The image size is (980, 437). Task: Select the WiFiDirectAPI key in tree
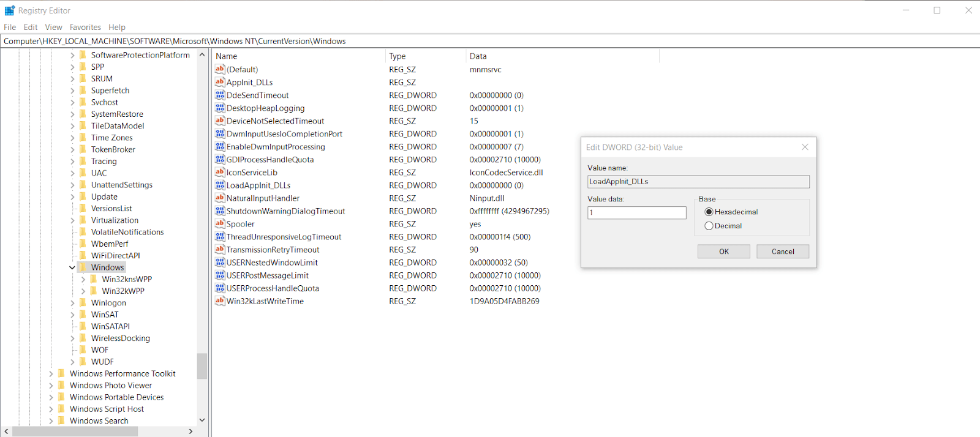[x=116, y=255]
